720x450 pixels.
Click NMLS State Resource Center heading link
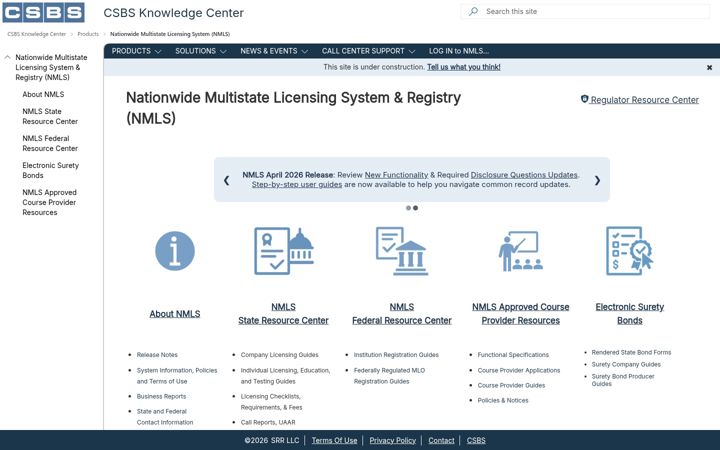click(283, 314)
